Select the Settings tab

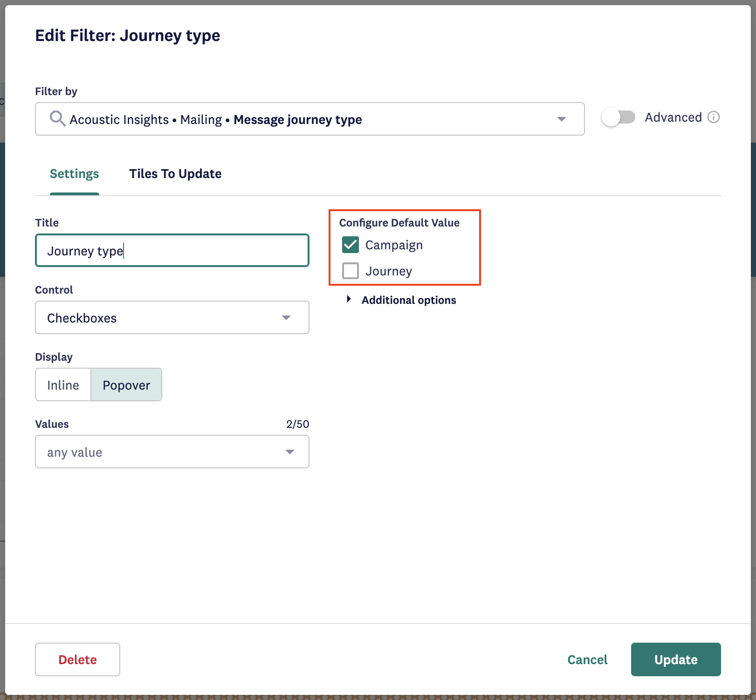[x=74, y=174]
